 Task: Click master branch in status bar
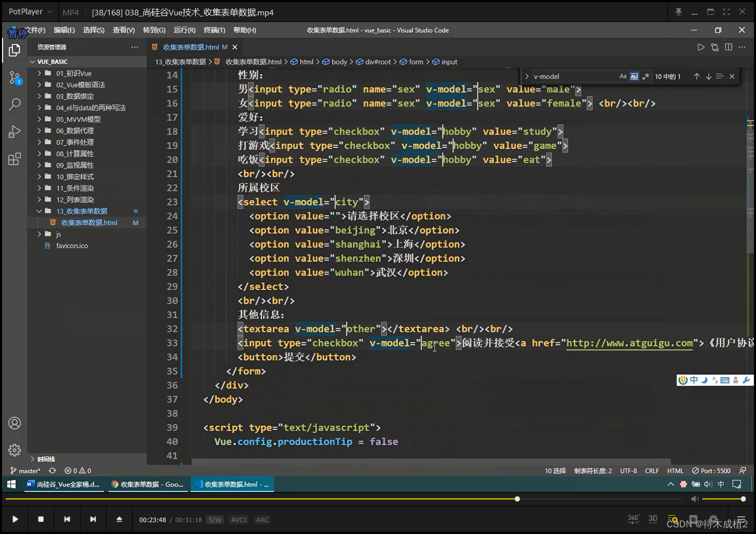click(25, 470)
